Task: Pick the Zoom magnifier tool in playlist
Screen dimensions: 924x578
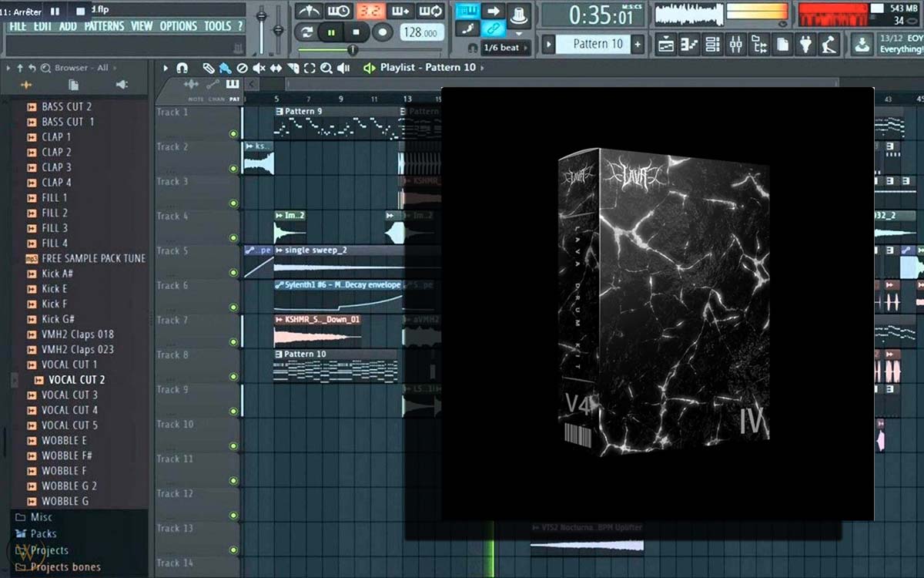Action: click(326, 68)
